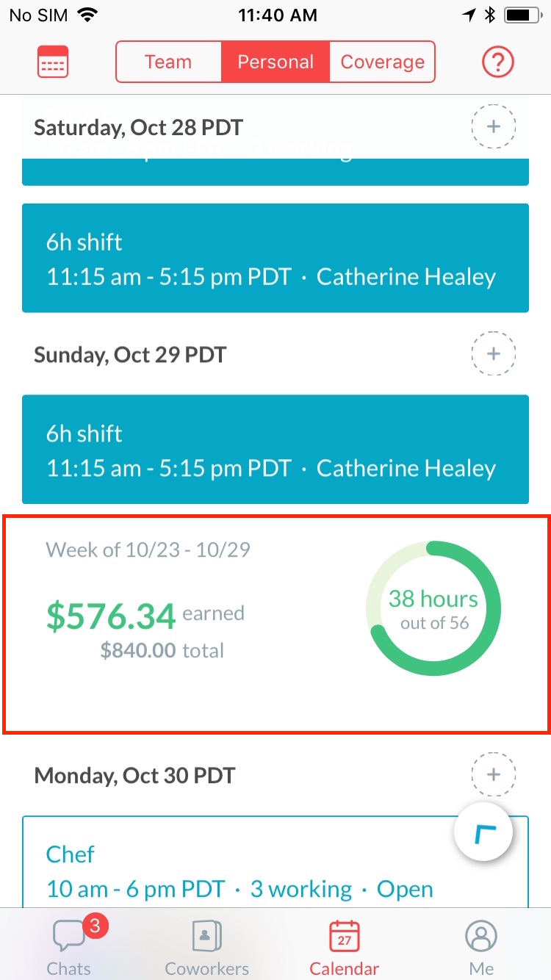551x980 pixels.
Task: Select the Personal segment
Action: click(275, 62)
